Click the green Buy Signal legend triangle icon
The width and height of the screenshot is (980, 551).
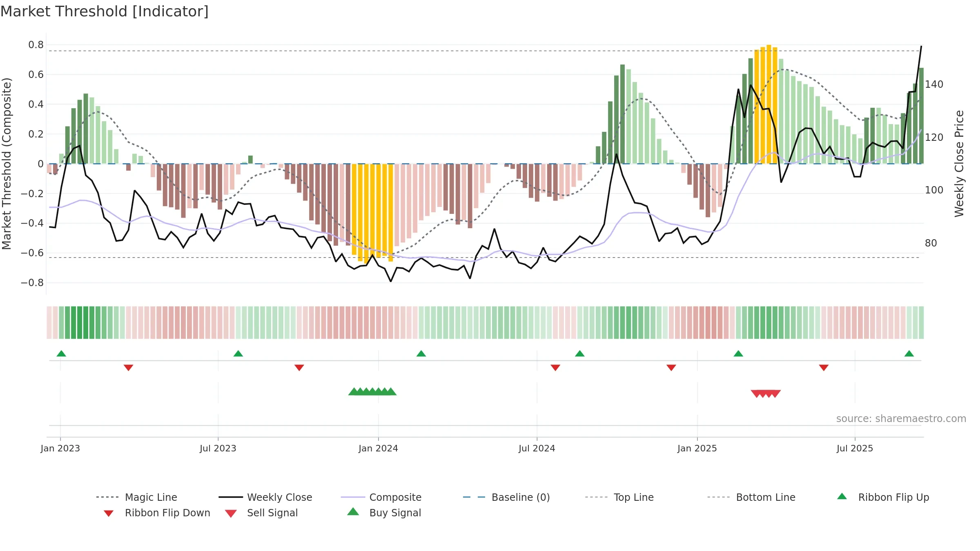pyautogui.click(x=353, y=512)
